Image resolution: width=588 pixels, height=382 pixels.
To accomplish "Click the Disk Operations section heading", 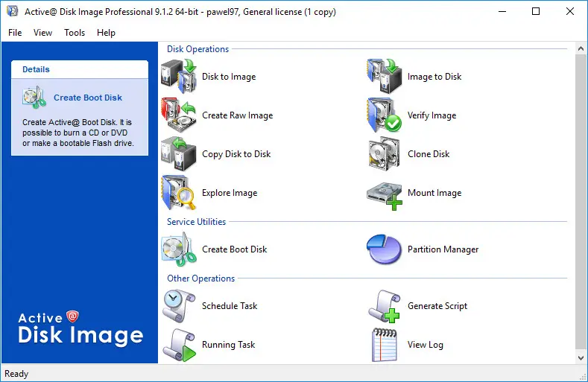I will (x=197, y=49).
